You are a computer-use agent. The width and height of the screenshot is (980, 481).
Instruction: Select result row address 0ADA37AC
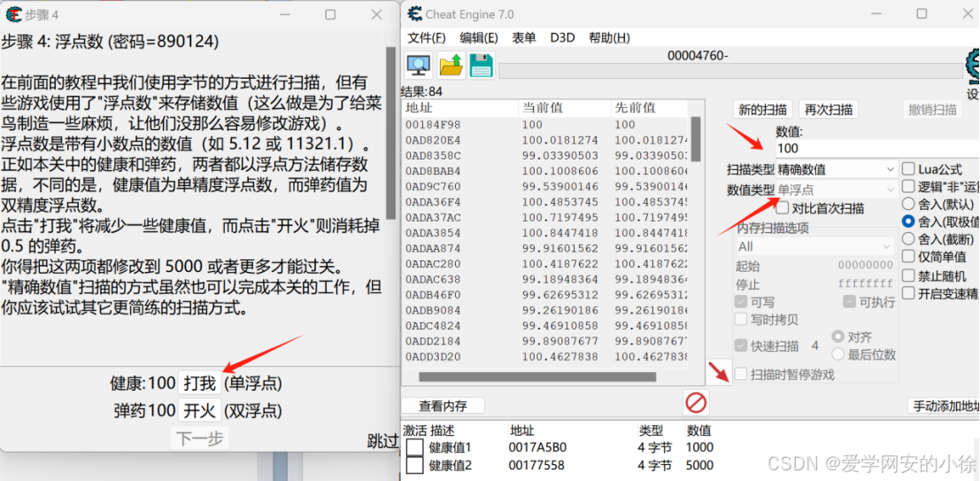click(545, 217)
